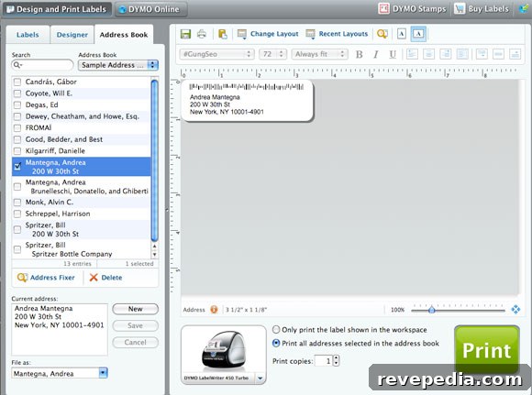The width and height of the screenshot is (532, 395).
Task: Open the Sample Address book dropdown
Action: (x=118, y=65)
